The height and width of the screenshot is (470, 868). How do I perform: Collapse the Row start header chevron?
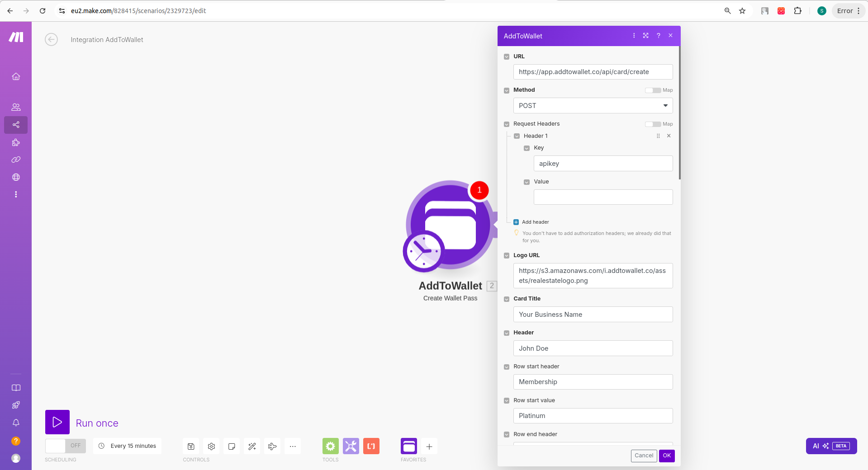click(507, 367)
